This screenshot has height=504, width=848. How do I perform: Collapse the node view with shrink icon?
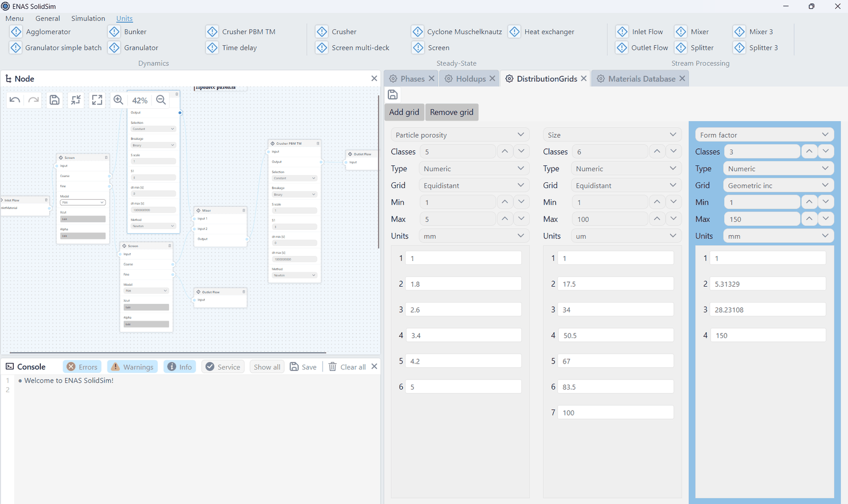pos(76,100)
